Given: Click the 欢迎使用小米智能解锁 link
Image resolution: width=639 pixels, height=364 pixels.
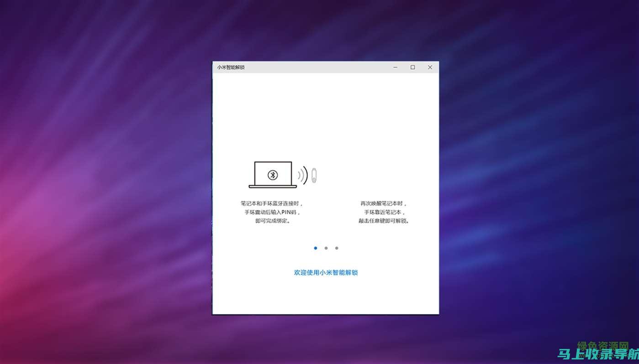Looking at the screenshot, I should pos(326,272).
